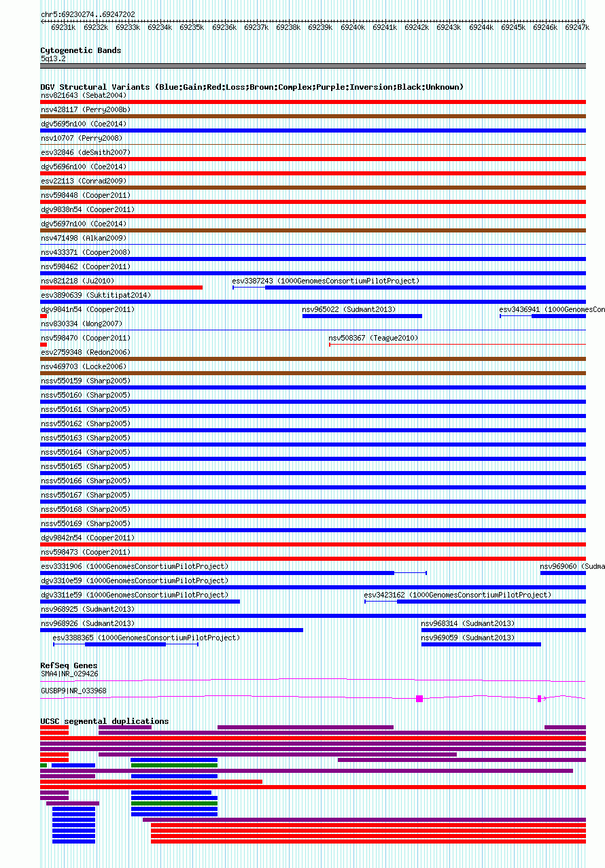The width and height of the screenshot is (605, 868).
Task: Click the blue bar under nsv965022
Action: coord(362,316)
